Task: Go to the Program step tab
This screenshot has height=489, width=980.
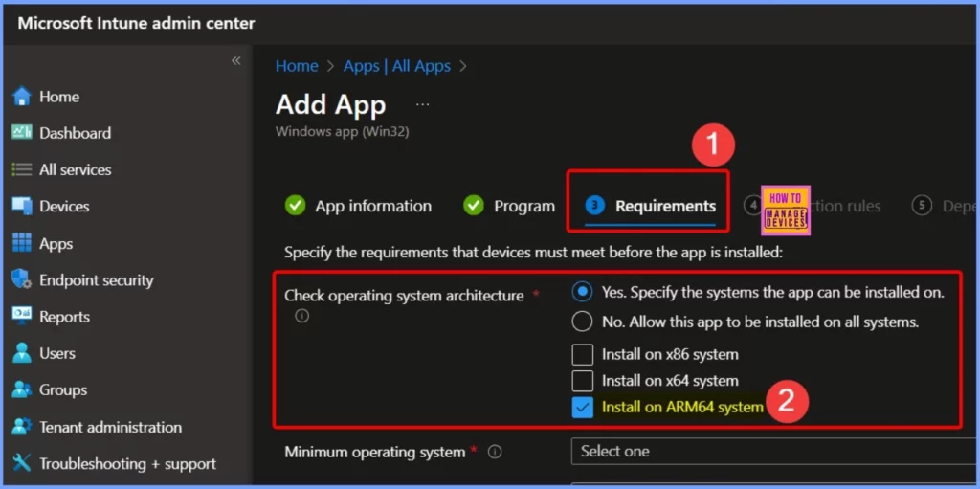Action: [x=509, y=206]
